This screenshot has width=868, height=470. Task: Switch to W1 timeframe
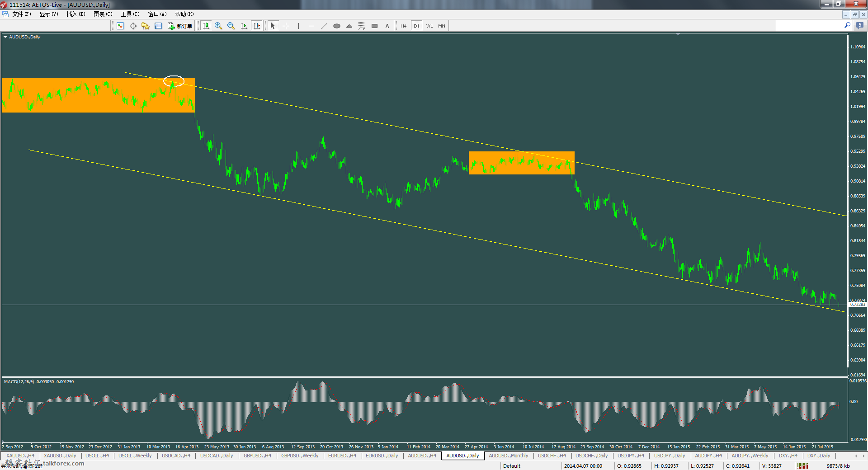pyautogui.click(x=429, y=26)
